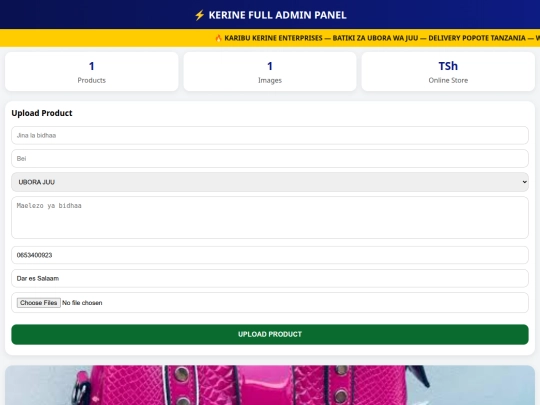
Task: Click the Maelezo ya bidhaa textarea
Action: click(x=270, y=217)
